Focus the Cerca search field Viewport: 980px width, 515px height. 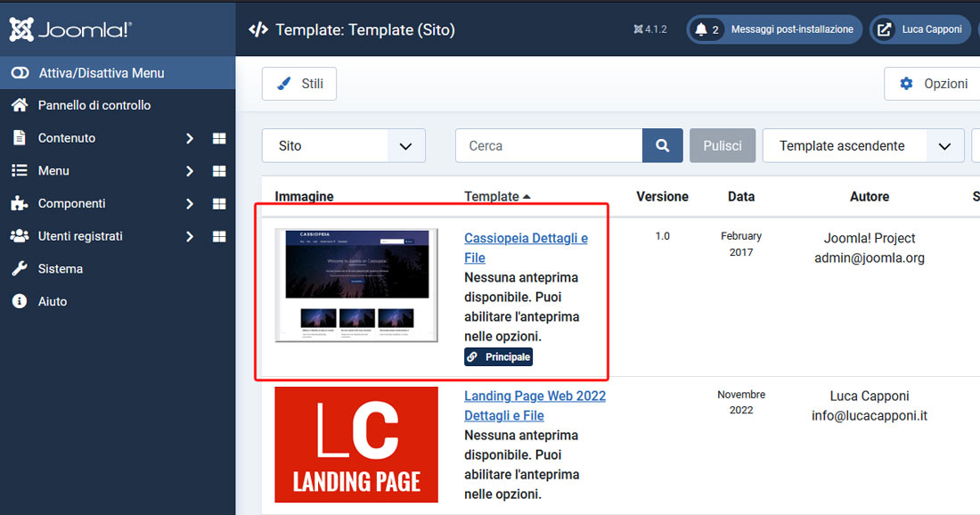tap(549, 145)
